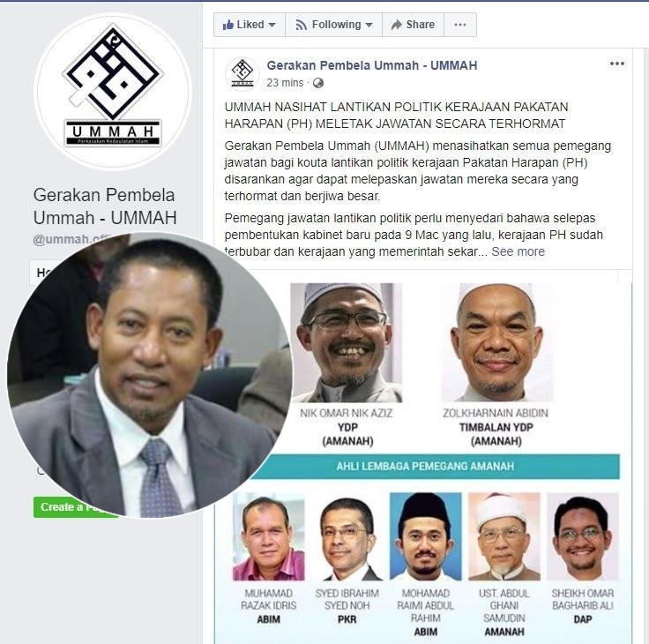This screenshot has height=644, width=649.
Task: Select the Ahli Lembaga Pemegang Amanah banner
Action: [425, 467]
